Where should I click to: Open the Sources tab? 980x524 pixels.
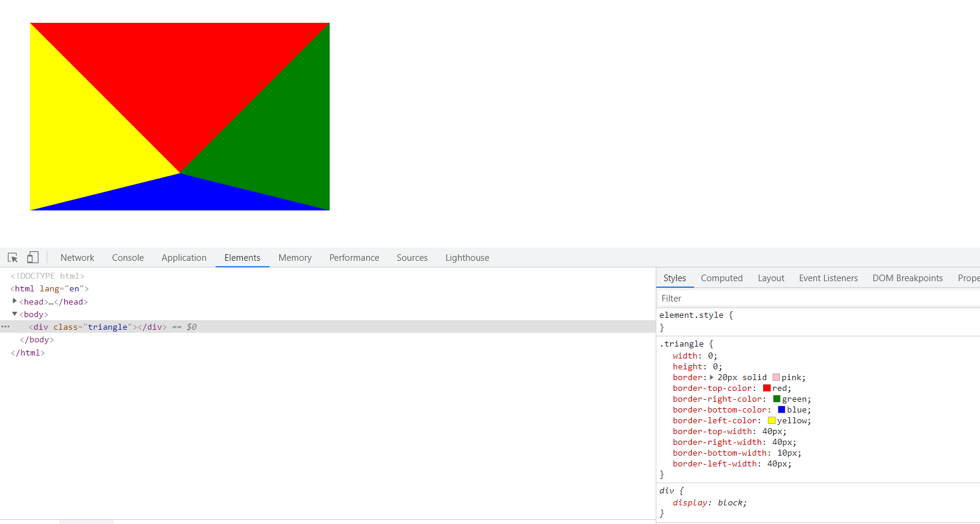[412, 258]
